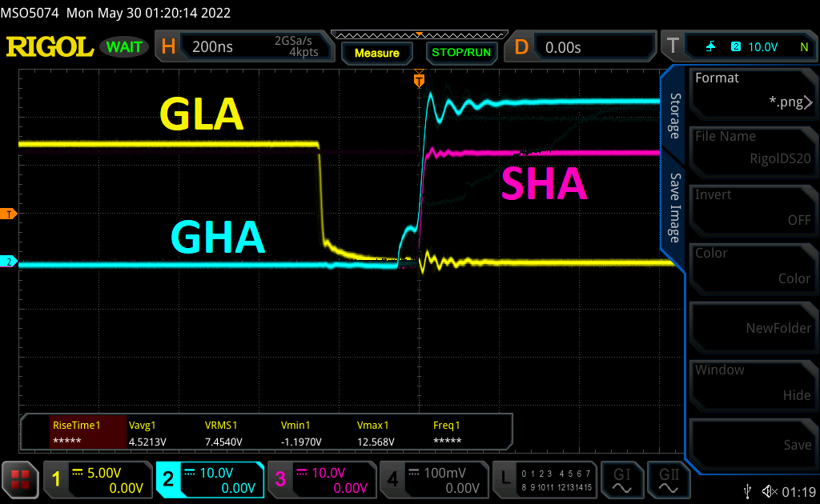820x504 pixels.
Task: Click the waveform memory position bar
Action: (x=420, y=35)
